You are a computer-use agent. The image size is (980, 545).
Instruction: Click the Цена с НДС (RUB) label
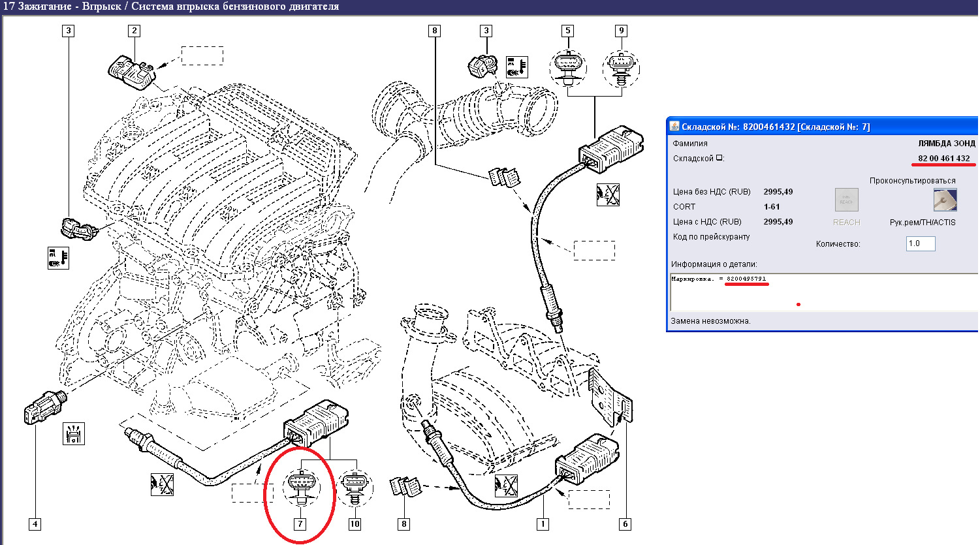pos(707,221)
